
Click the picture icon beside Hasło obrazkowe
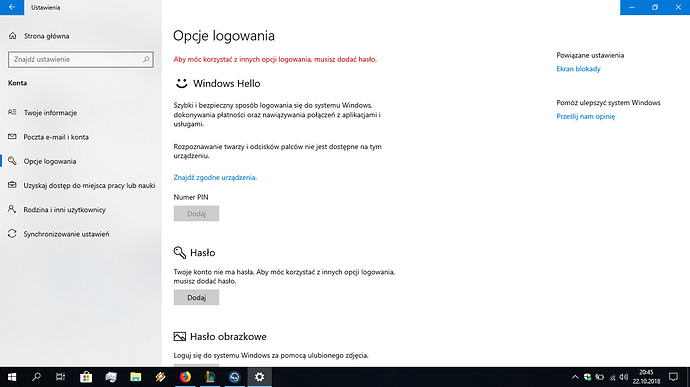tap(180, 336)
